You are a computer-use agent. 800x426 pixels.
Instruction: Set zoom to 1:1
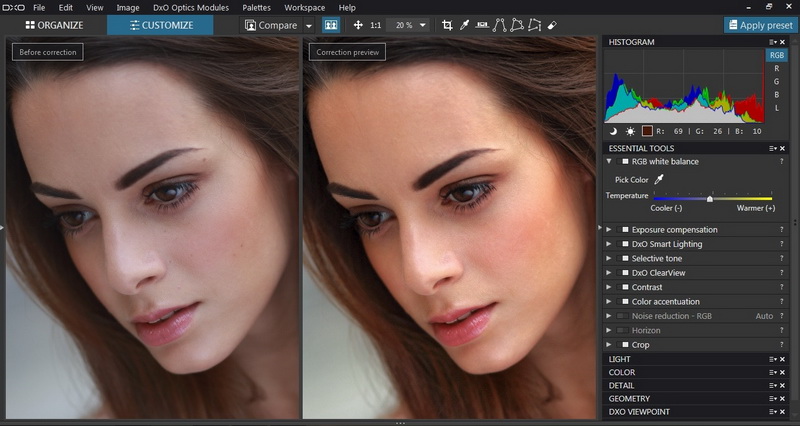[x=375, y=25]
